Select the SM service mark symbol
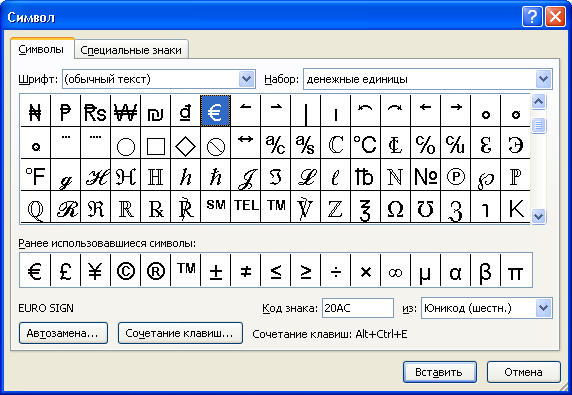Screen dimensions: 572x395 215,206
